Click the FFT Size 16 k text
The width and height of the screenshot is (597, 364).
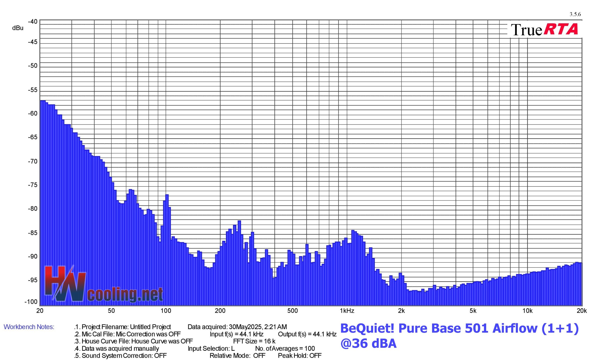pos(254,341)
